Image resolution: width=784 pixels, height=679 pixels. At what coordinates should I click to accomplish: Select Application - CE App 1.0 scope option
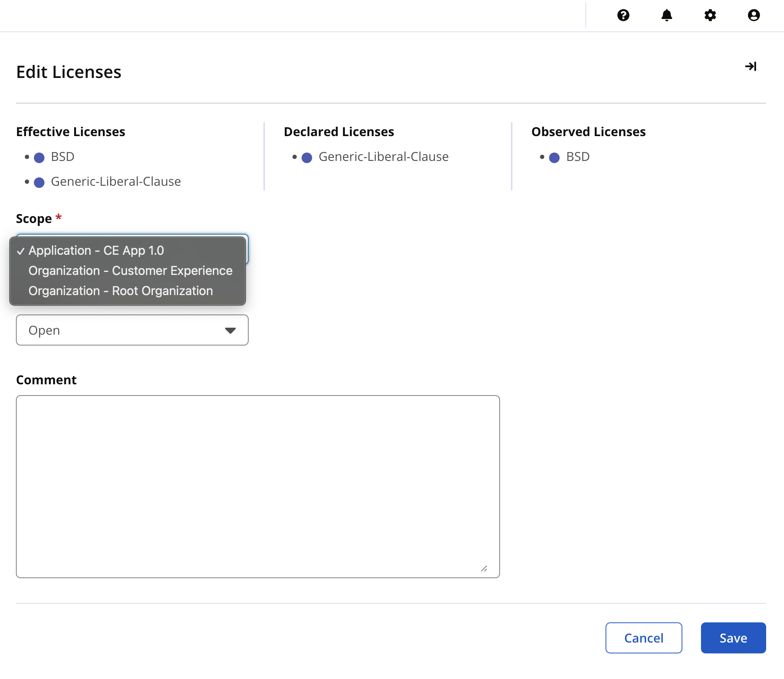128,251
